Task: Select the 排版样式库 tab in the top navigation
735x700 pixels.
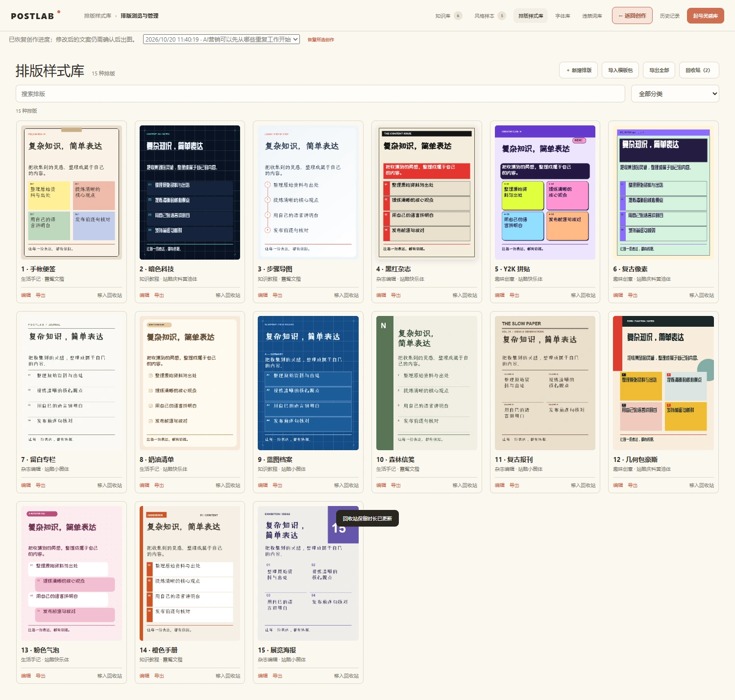Action: tap(531, 16)
